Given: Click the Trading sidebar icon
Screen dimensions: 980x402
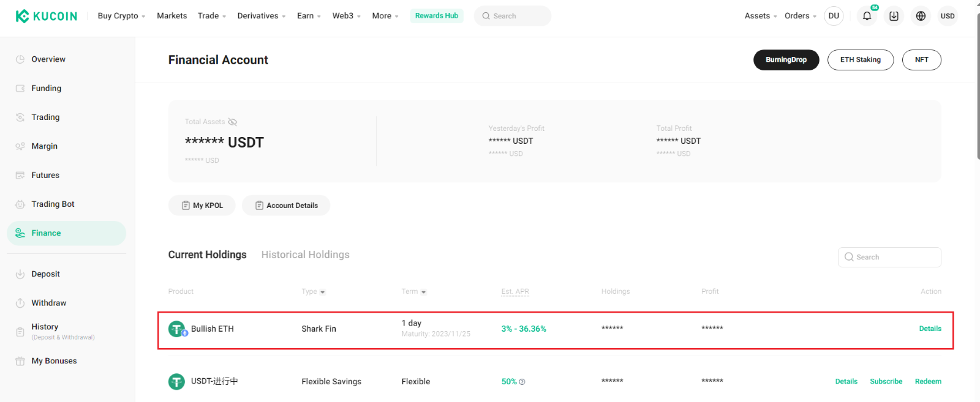Looking at the screenshot, I should tap(20, 117).
